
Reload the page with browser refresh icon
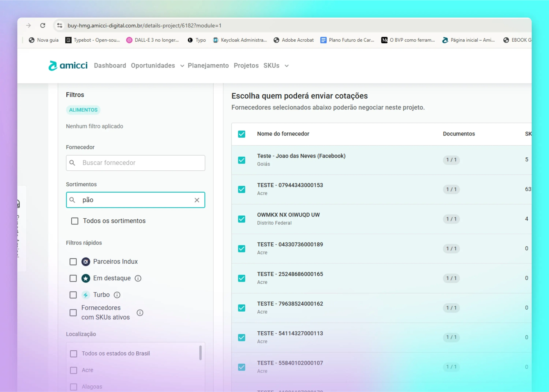43,26
